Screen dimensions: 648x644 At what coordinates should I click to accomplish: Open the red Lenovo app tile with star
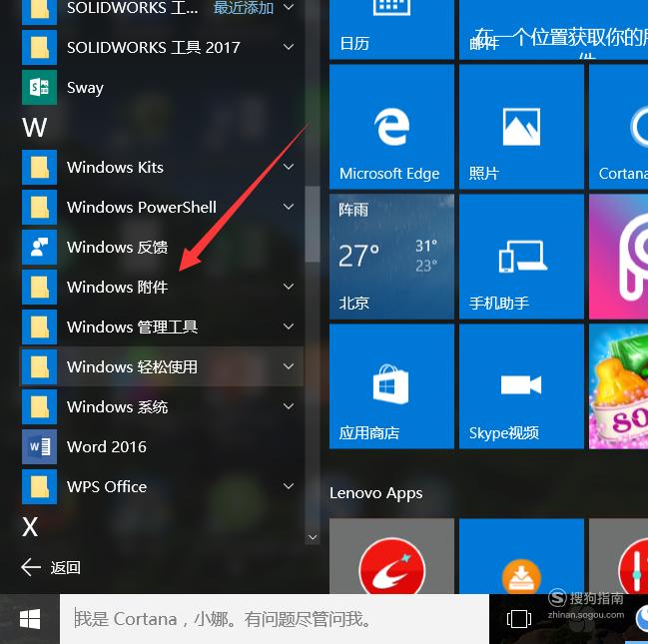pos(391,556)
